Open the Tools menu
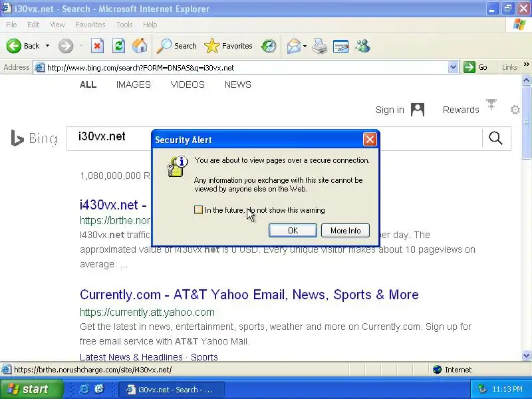The width and height of the screenshot is (532, 399). [124, 25]
